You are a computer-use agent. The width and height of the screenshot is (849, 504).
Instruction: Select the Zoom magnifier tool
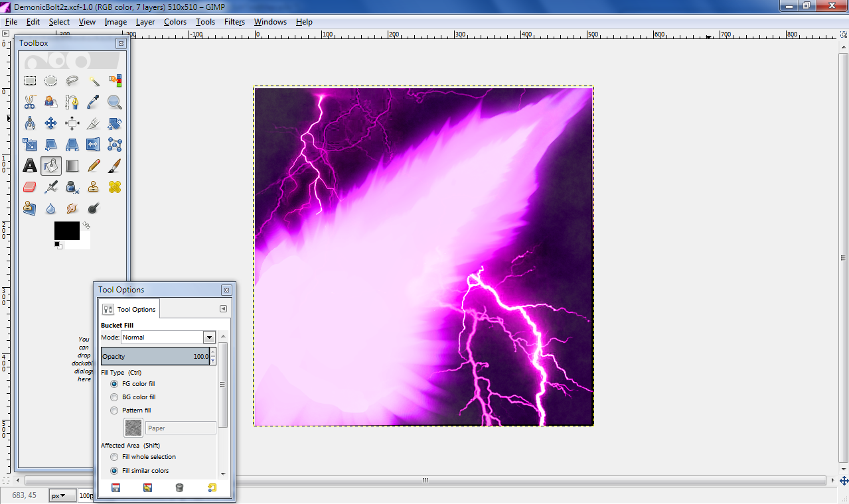tap(115, 102)
